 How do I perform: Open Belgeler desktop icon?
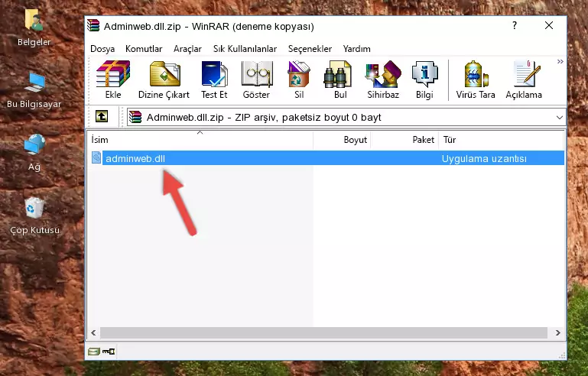pos(34,20)
